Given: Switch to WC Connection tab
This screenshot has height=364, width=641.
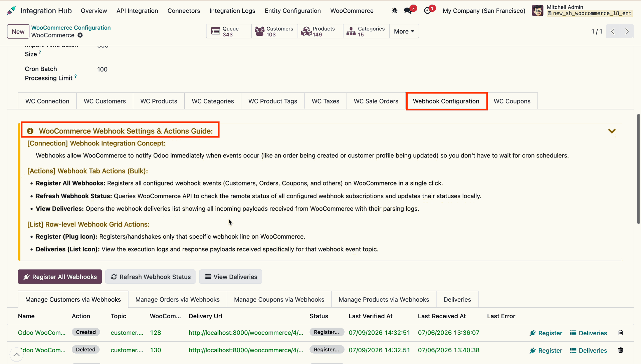Looking at the screenshot, I should (x=47, y=101).
